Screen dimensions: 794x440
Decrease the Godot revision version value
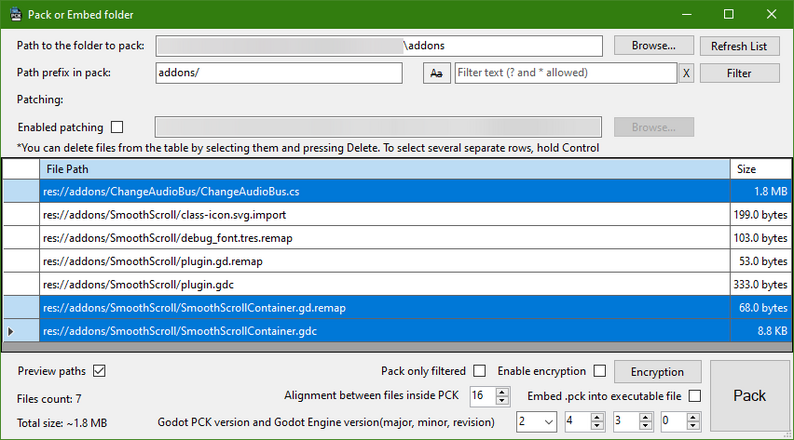[x=693, y=426]
